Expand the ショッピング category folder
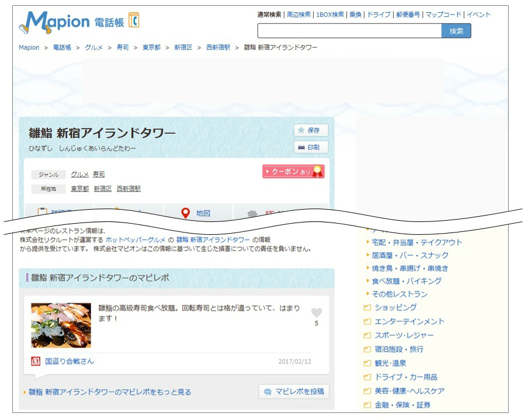This screenshot has width=525, height=420. coord(395,307)
